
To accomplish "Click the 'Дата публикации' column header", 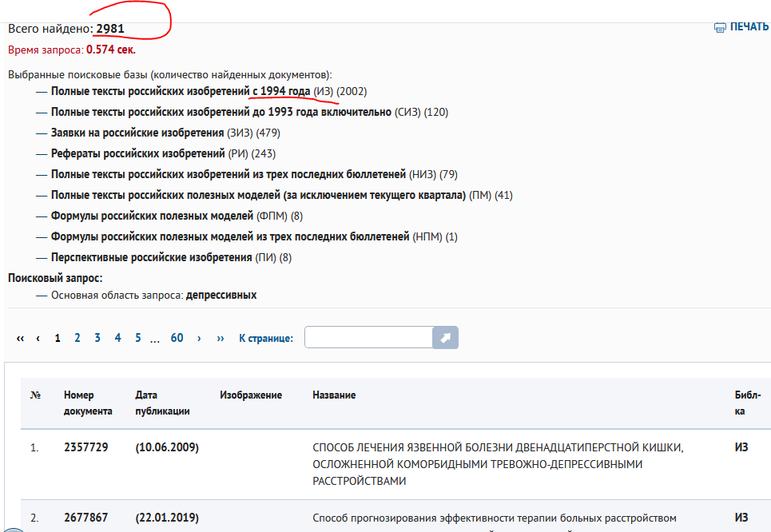I will (x=162, y=403).
